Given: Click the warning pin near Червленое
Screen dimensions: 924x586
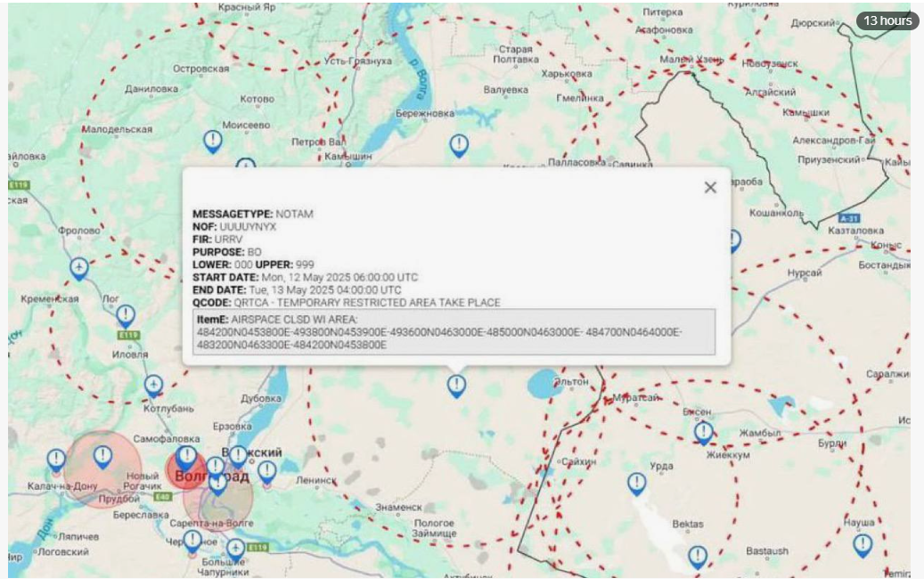Looking at the screenshot, I should 192,541.
